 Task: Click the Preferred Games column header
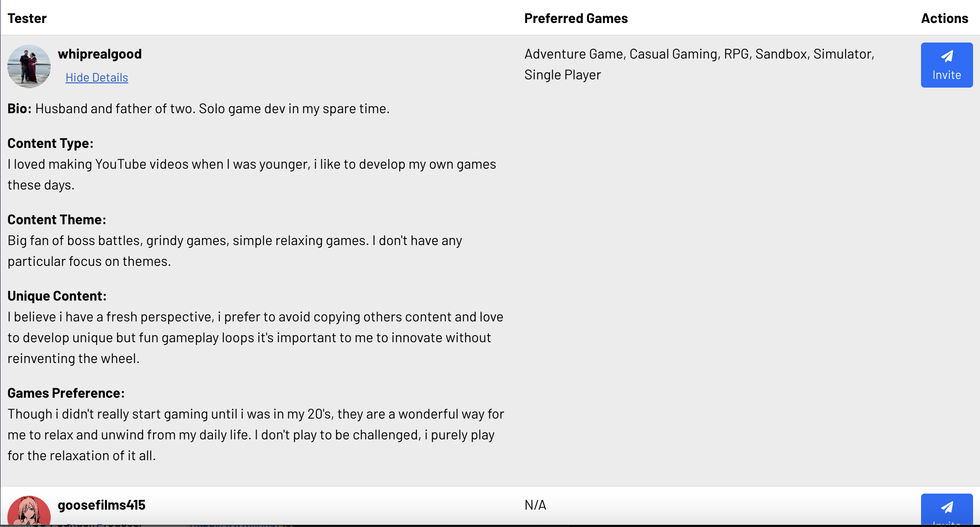(576, 19)
